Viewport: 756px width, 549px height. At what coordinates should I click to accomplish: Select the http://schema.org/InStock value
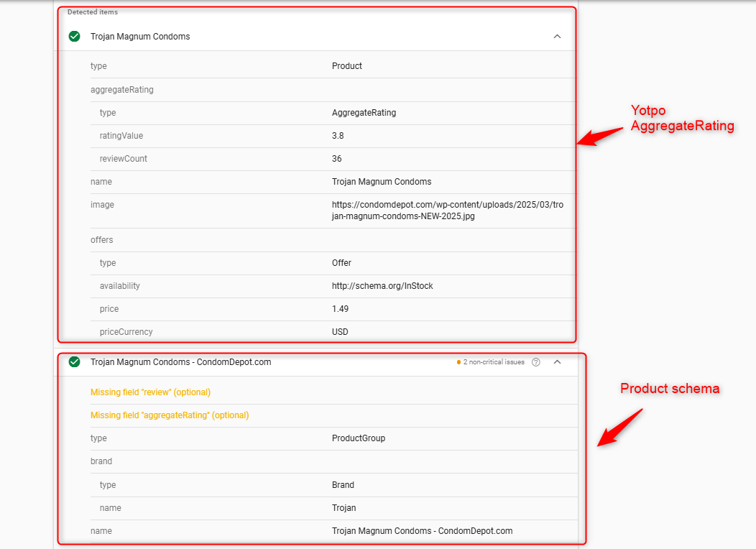(x=382, y=286)
